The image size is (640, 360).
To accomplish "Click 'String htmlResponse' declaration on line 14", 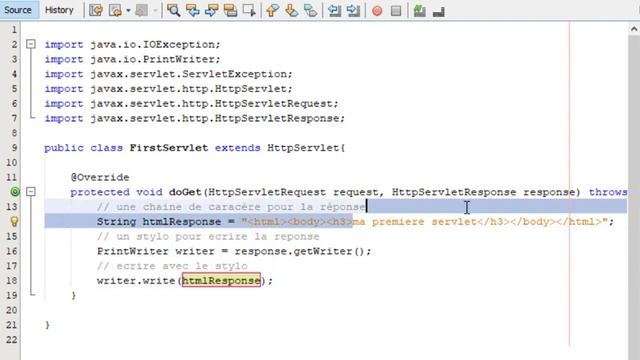I will tap(159, 222).
